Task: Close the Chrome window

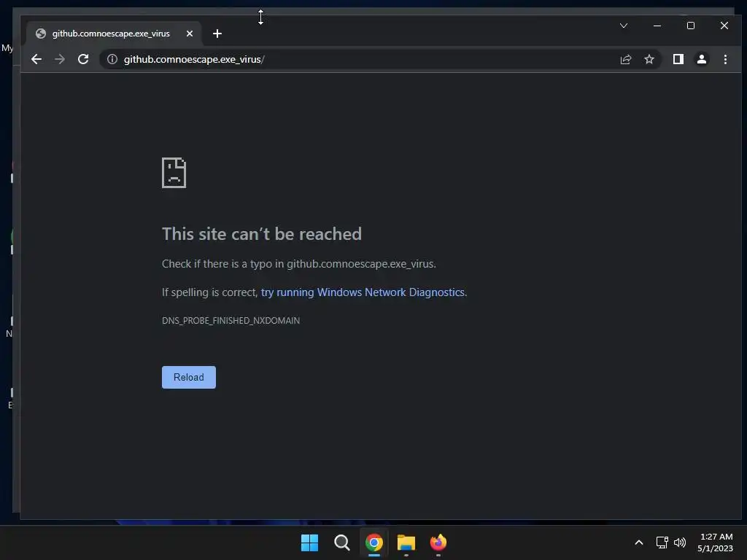Action: click(x=724, y=26)
